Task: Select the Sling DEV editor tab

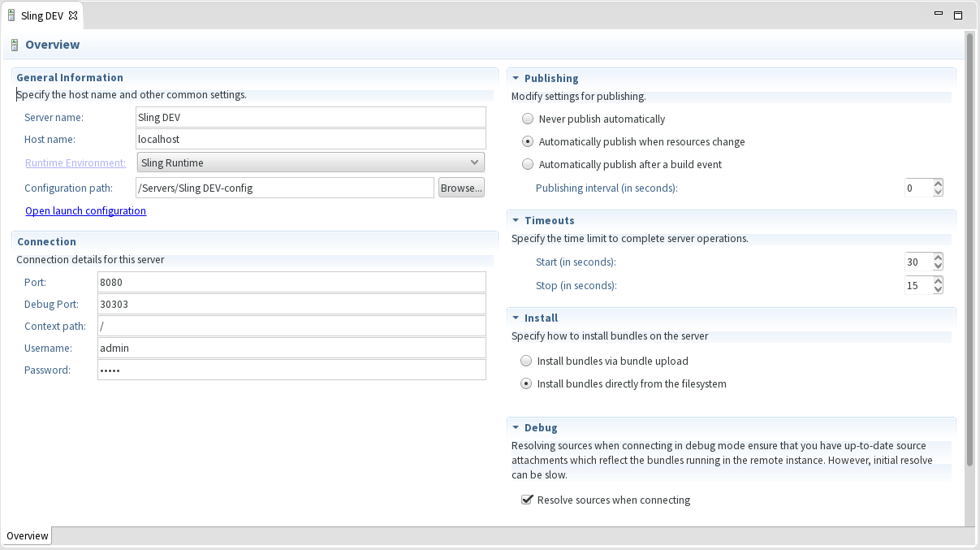Action: (41, 15)
